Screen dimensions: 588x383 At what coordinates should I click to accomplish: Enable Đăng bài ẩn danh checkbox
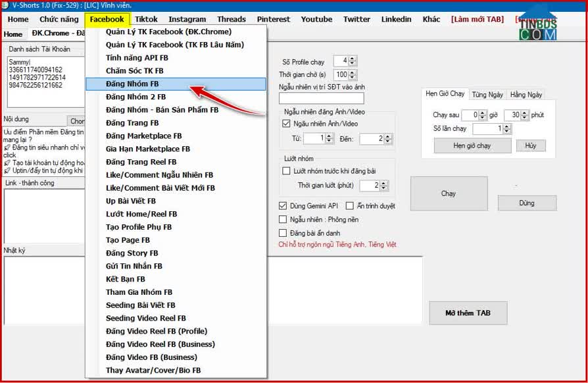click(x=283, y=233)
